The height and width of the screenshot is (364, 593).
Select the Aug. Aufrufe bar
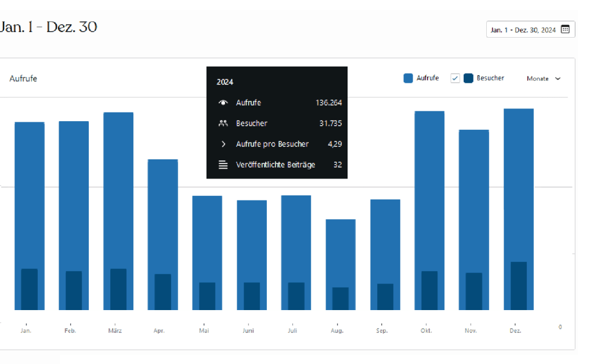point(341,249)
